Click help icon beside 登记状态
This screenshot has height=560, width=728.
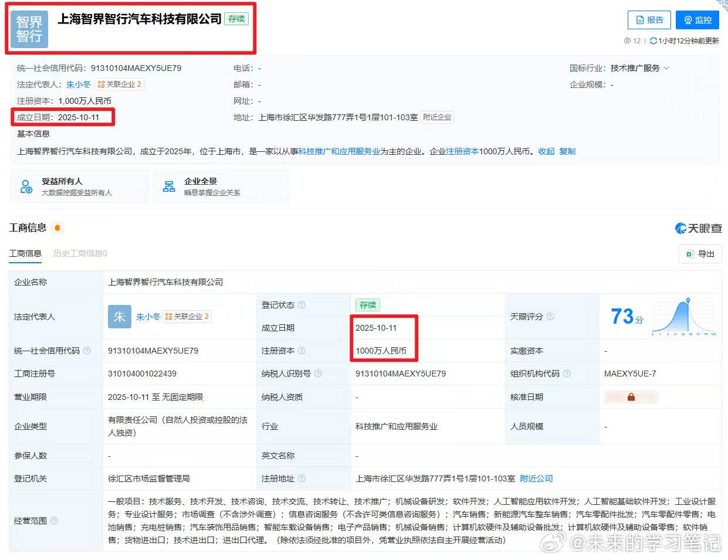[x=302, y=305]
